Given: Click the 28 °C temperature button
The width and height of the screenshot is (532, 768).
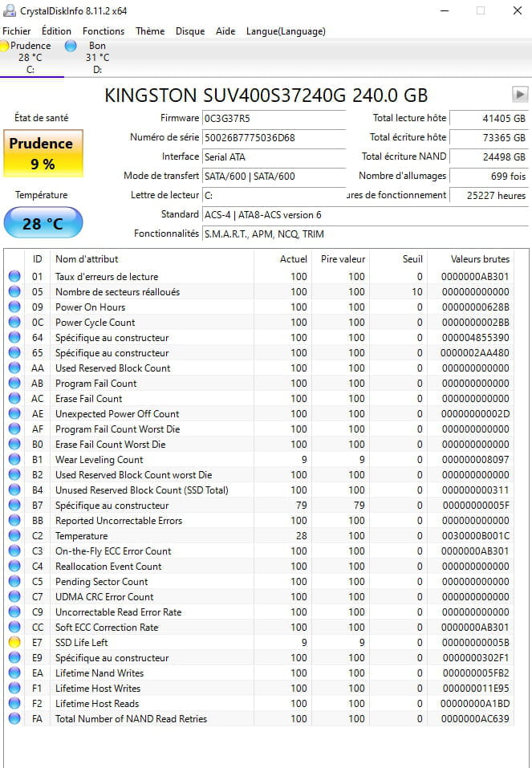Looking at the screenshot, I should (43, 223).
